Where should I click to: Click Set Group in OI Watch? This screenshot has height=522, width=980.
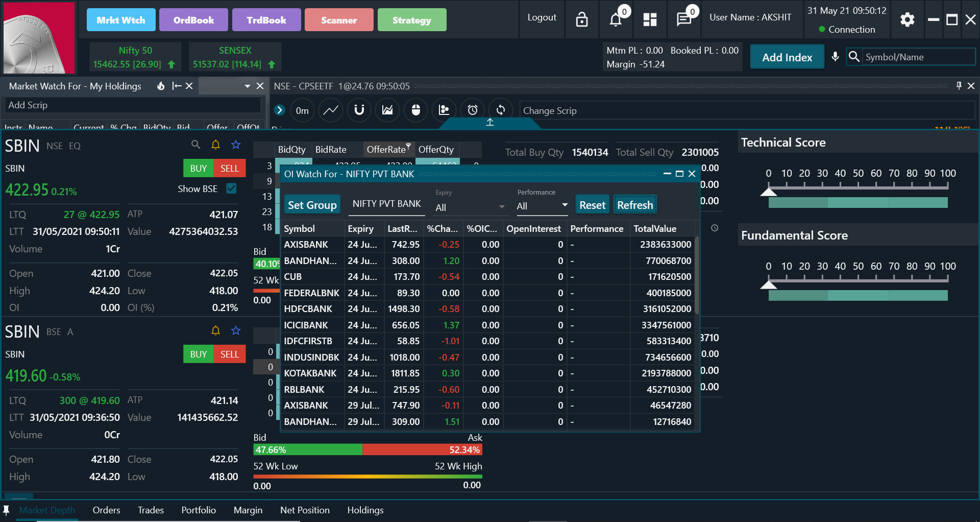click(x=312, y=205)
